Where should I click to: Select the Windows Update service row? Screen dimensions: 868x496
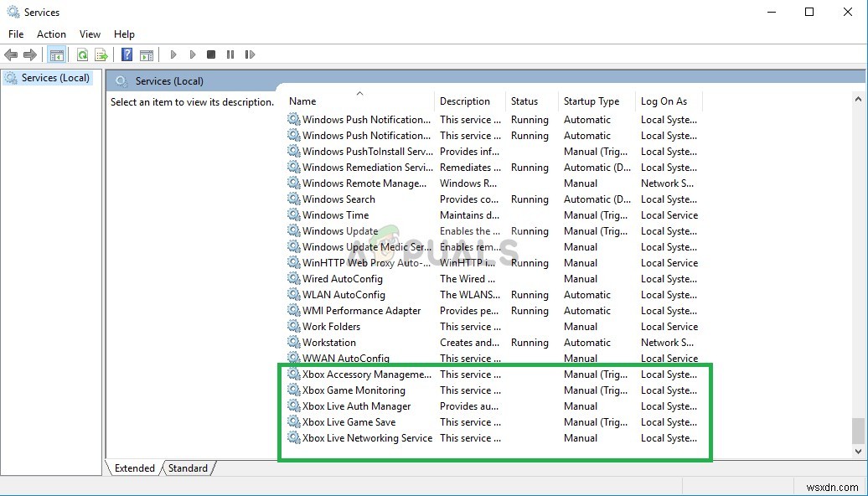coord(493,231)
